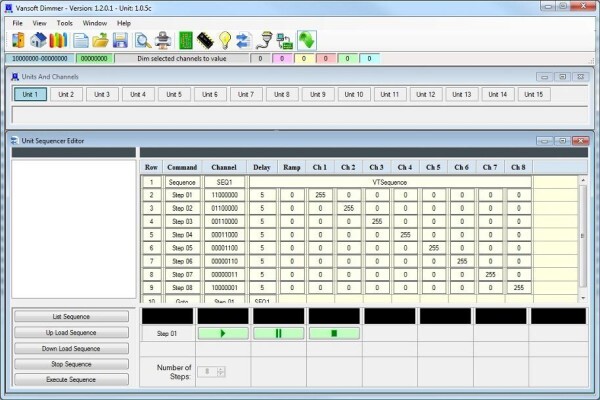This screenshot has width=600, height=400.
Task: Pause the sequence with green pause button
Action: click(x=279, y=333)
